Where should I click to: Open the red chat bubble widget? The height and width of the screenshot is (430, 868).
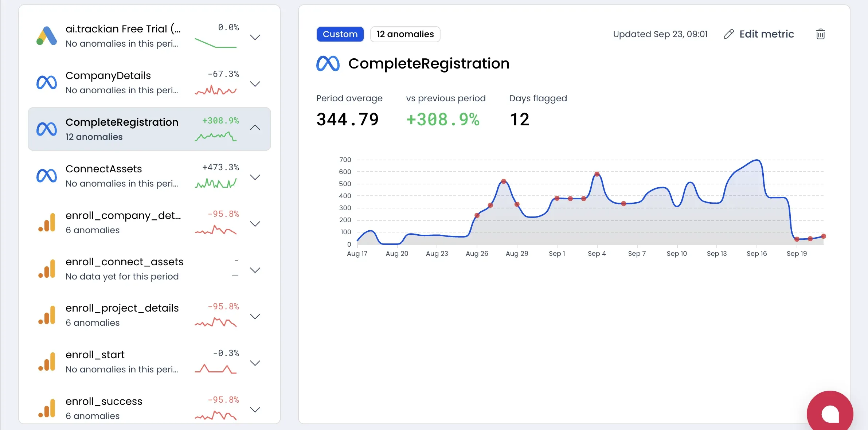click(830, 414)
